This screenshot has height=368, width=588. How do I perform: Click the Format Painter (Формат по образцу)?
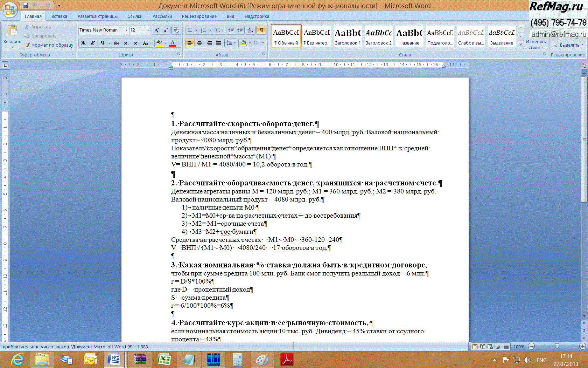(49, 45)
